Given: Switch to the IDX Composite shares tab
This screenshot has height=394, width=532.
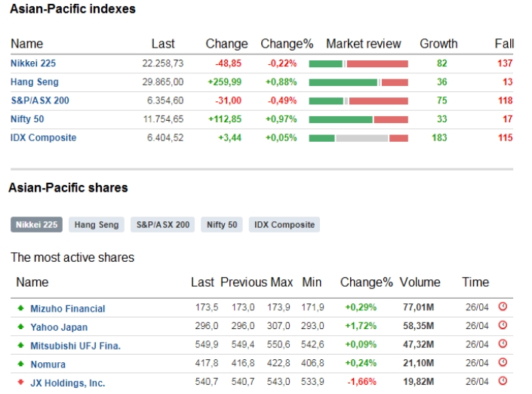Looking at the screenshot, I should click(x=284, y=225).
